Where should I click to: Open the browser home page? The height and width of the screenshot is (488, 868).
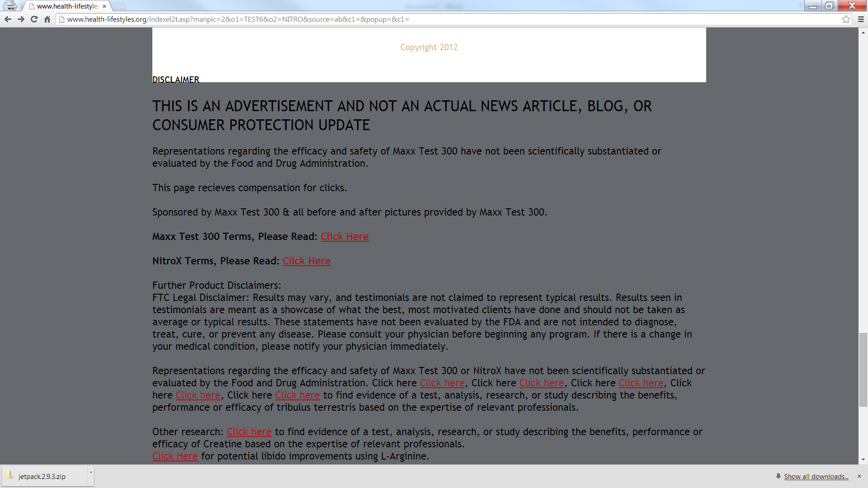coord(47,19)
